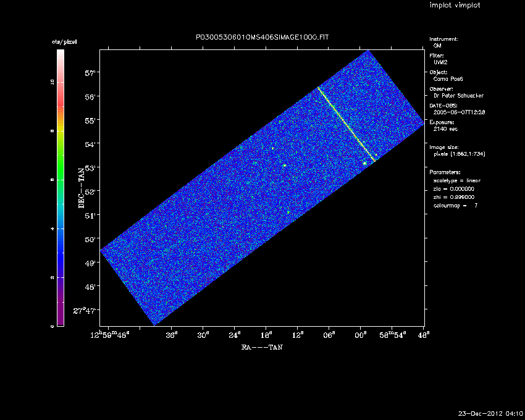Click the colorbar tick value 6
Viewport: 525px width, 420px height.
pos(52,180)
